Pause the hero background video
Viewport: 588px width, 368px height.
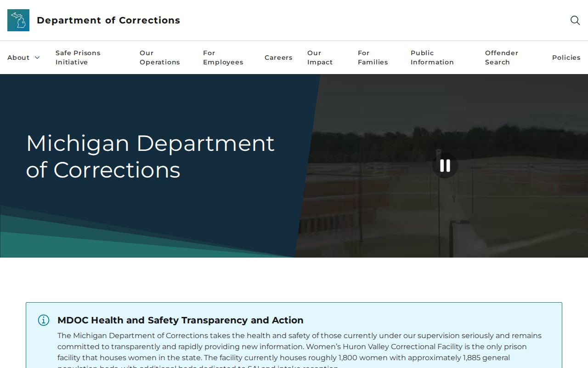(x=445, y=166)
